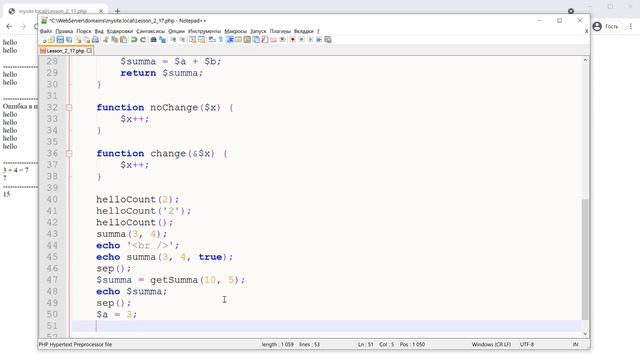Open the Инструменты menu

click(x=204, y=31)
